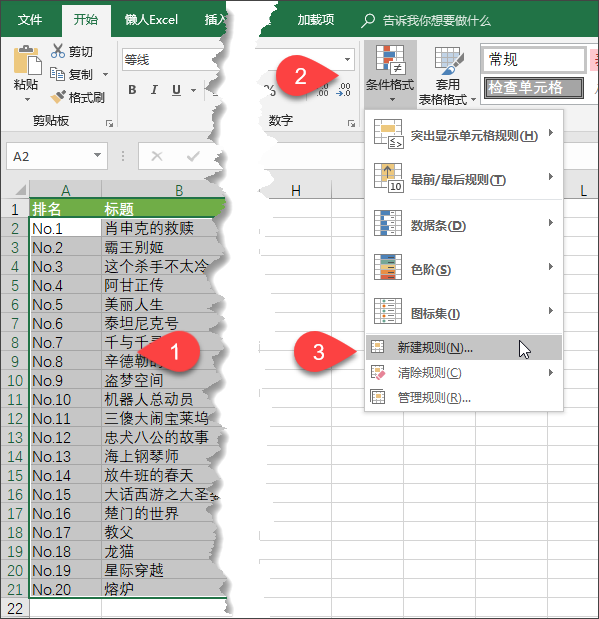Select column A header
Viewport: 599px width, 619px height.
tap(66, 190)
